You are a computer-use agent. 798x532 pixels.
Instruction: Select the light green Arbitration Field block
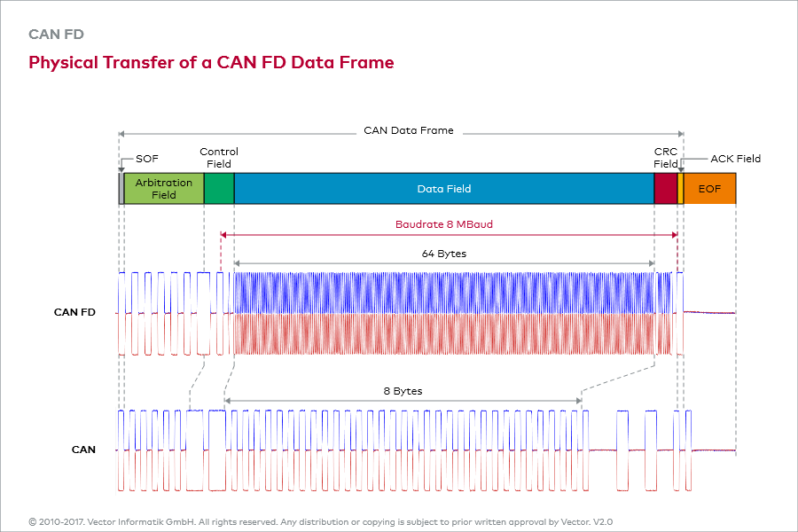[x=164, y=189]
